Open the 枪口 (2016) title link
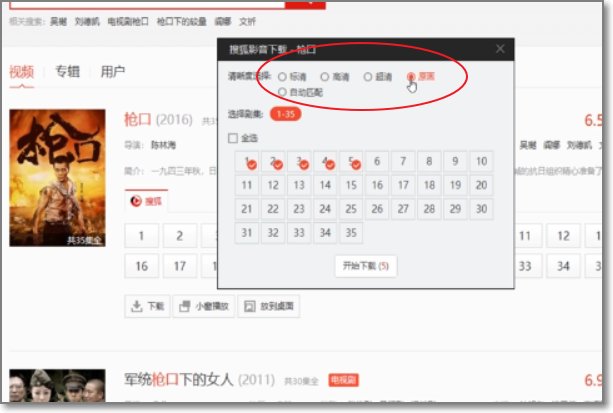 pyautogui.click(x=158, y=119)
